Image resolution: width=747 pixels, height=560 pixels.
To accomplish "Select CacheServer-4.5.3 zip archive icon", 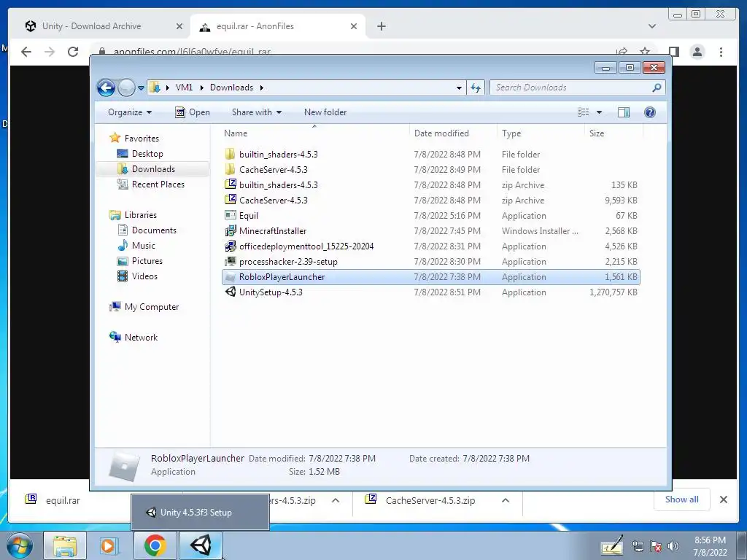I will click(230, 200).
